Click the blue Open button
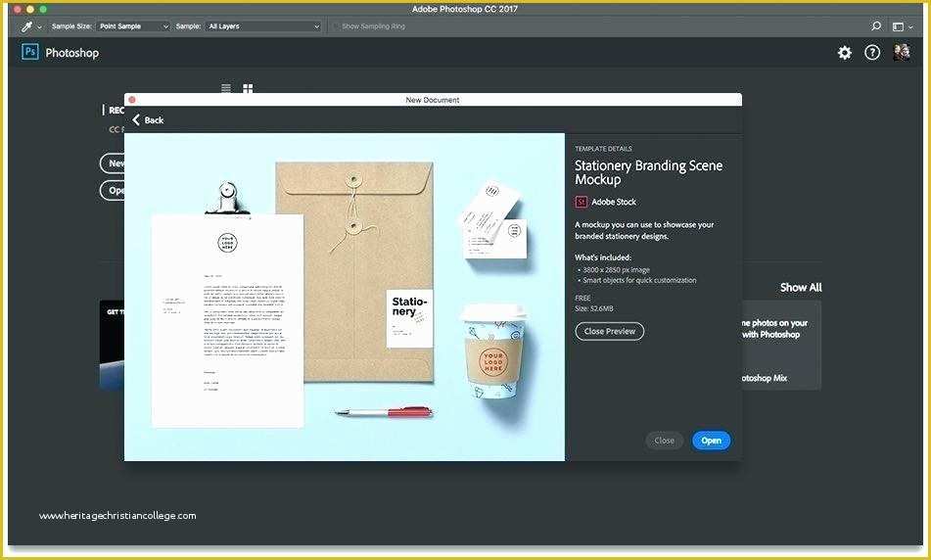Viewport: 931px width, 560px height. click(x=711, y=441)
